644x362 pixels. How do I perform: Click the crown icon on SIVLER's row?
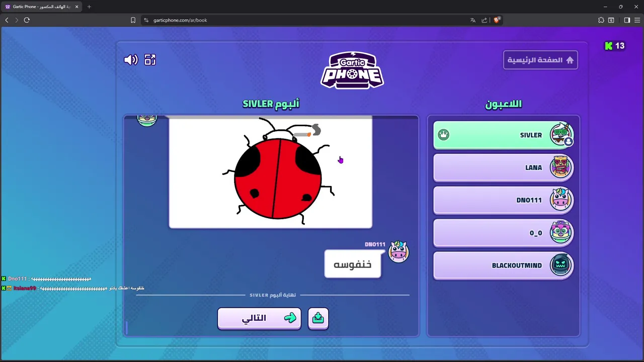tap(443, 135)
